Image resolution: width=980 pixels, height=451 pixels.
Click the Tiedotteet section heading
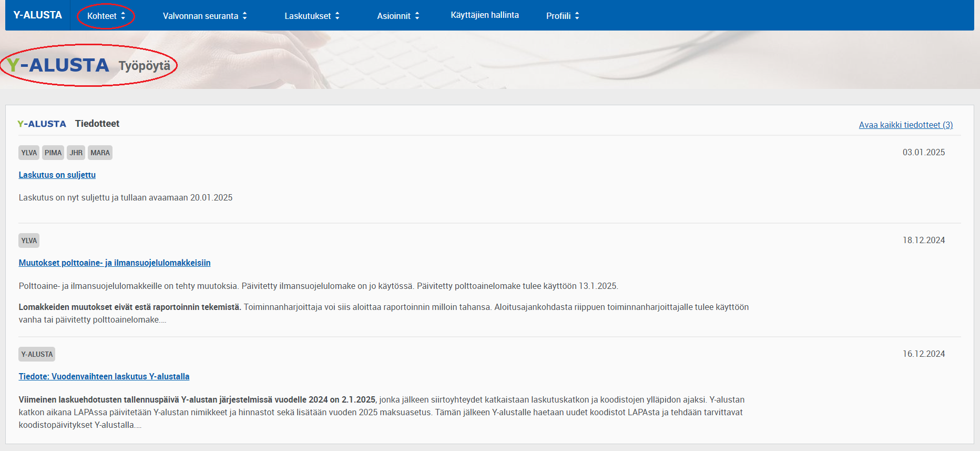click(x=97, y=124)
